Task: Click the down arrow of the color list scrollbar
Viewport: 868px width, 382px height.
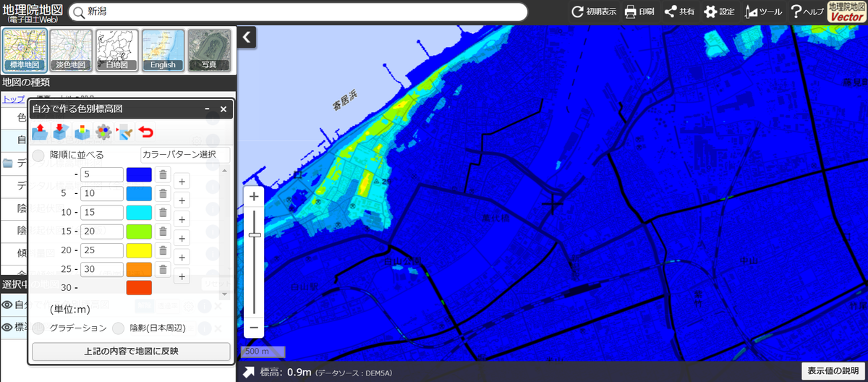Action: pyautogui.click(x=225, y=295)
